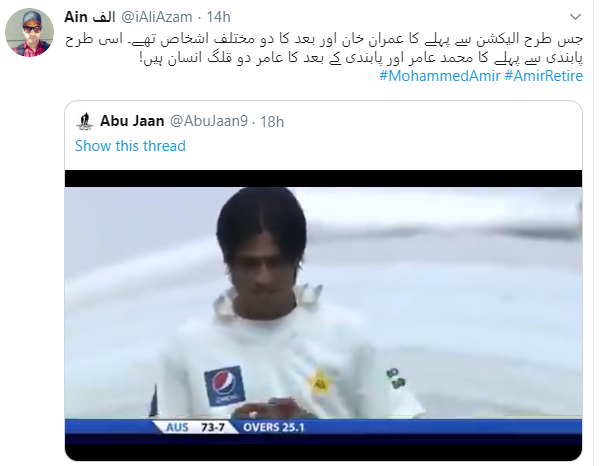Screen dimensions: 603x466
Task: Click the 14h tweet timestamp
Action: coord(218,17)
